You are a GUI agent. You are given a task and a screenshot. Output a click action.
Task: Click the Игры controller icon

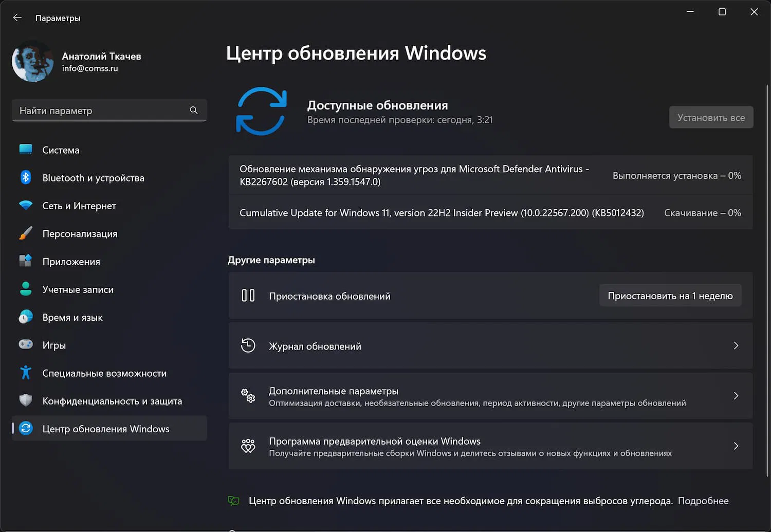click(x=26, y=344)
